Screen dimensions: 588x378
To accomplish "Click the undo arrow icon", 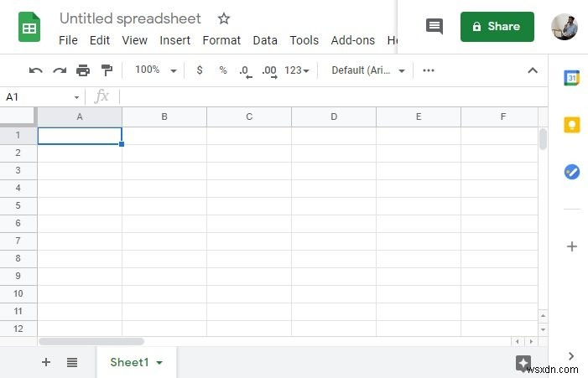I will point(35,70).
